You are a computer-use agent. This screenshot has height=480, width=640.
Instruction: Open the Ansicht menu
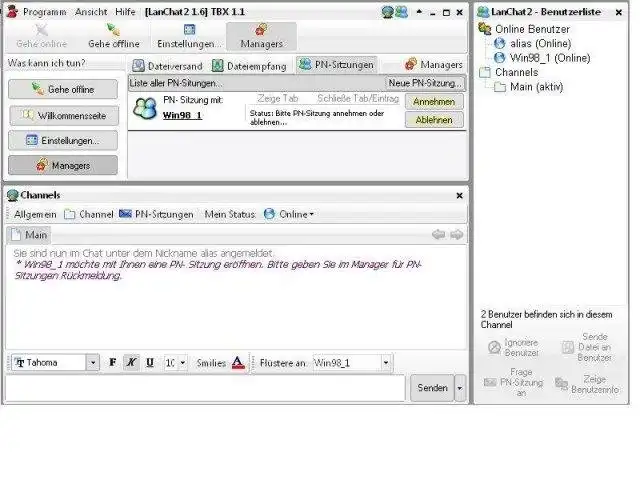(x=91, y=12)
